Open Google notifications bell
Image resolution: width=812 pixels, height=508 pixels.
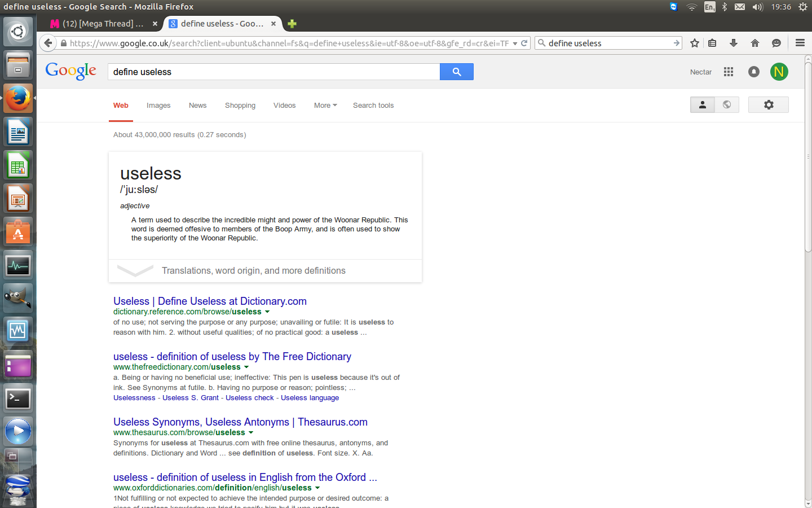(x=754, y=72)
